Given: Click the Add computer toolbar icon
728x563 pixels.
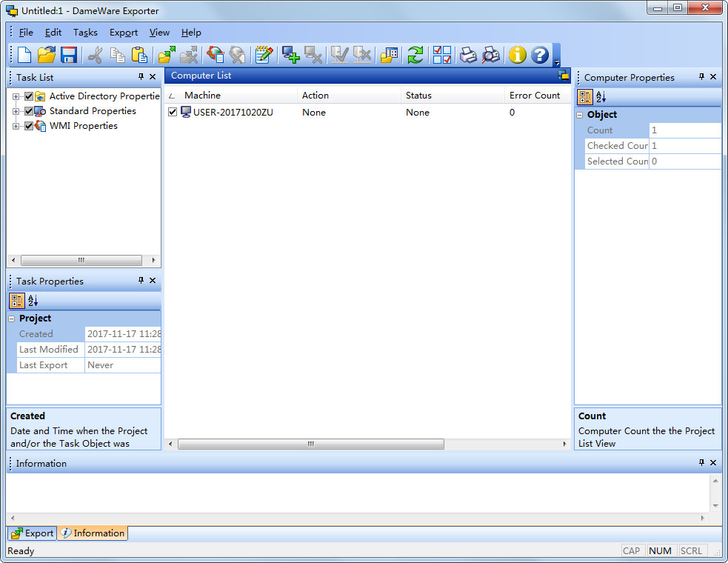Looking at the screenshot, I should tap(291, 55).
